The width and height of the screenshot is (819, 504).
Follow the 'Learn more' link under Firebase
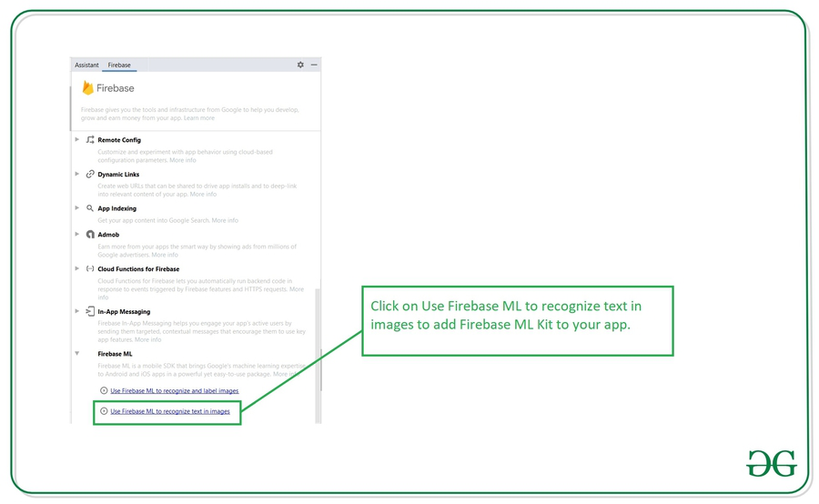coord(199,118)
